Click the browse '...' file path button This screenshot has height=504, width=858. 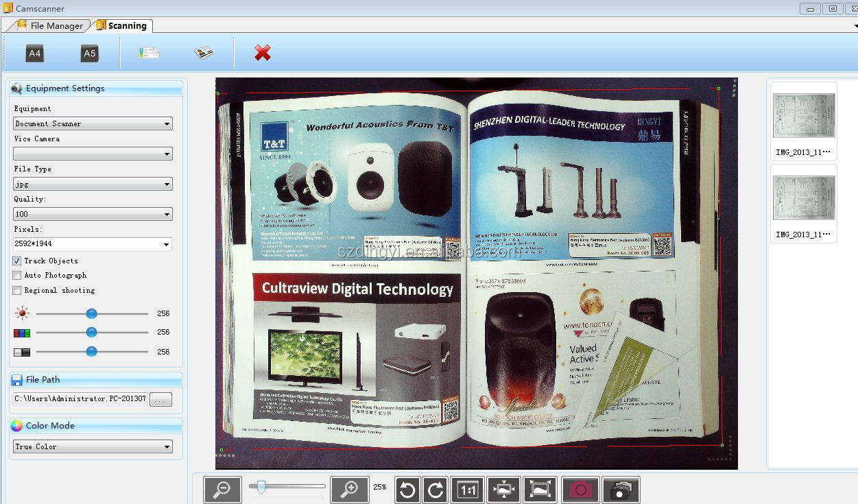[x=160, y=399]
